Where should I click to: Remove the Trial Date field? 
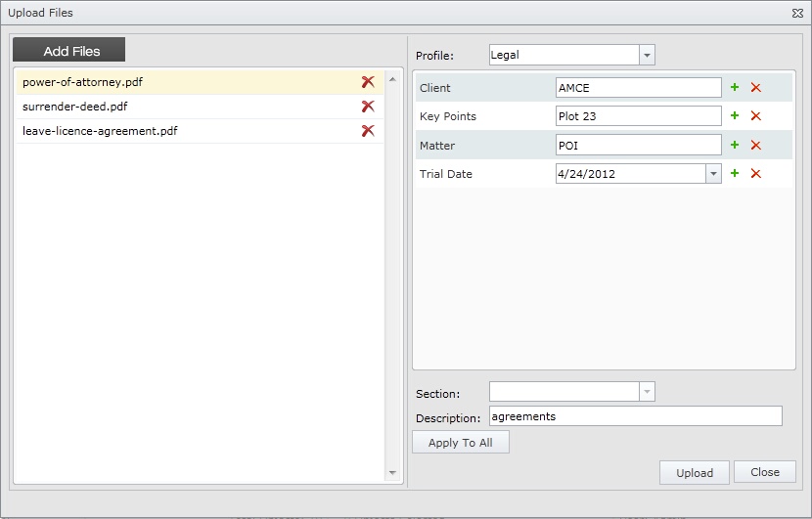pos(755,173)
